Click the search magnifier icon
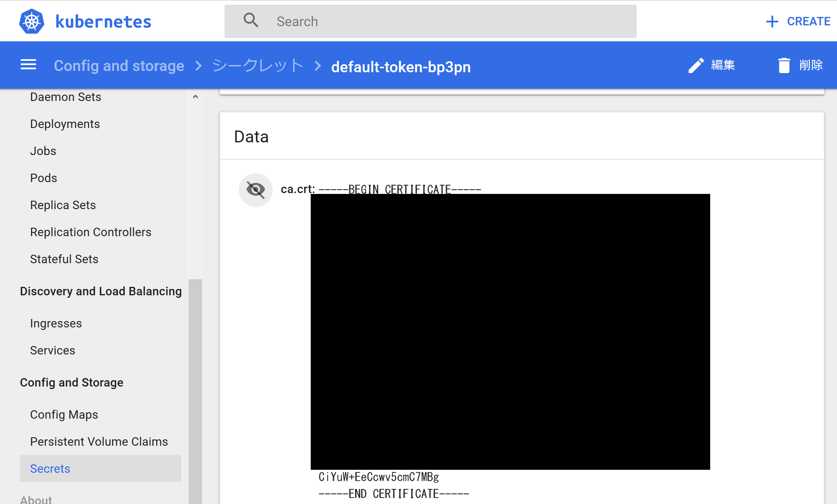The height and width of the screenshot is (504, 837). (x=251, y=20)
